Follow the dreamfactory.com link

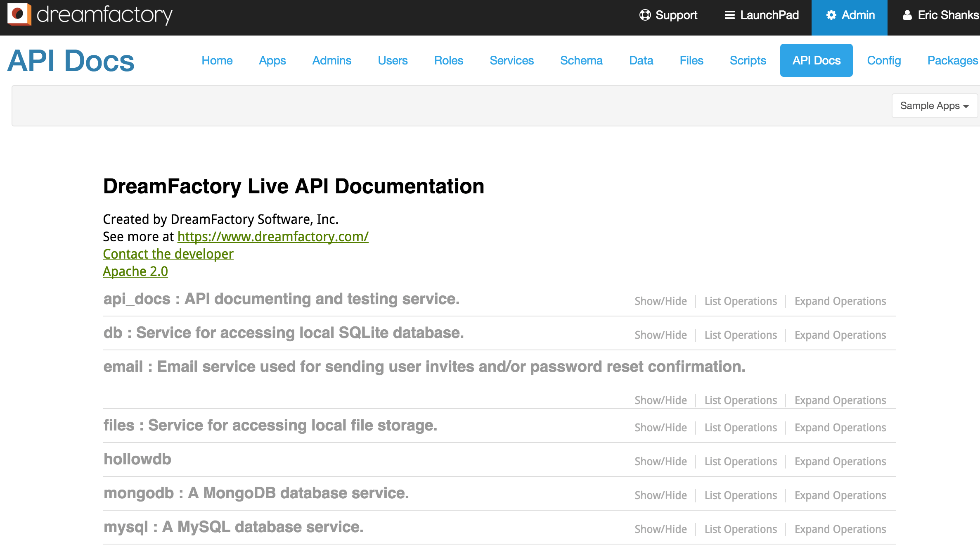272,237
